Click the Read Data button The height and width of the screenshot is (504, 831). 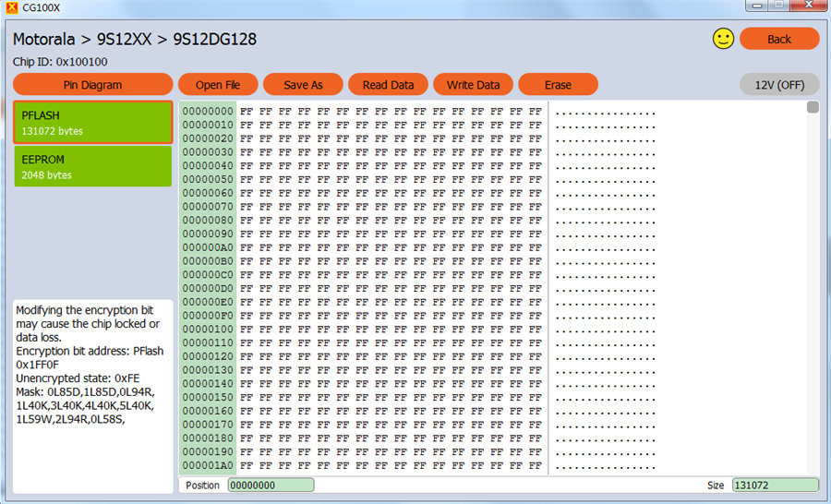(388, 85)
